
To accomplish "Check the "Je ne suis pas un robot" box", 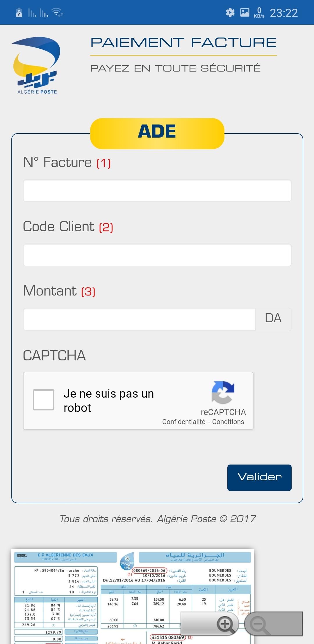I will tap(44, 400).
